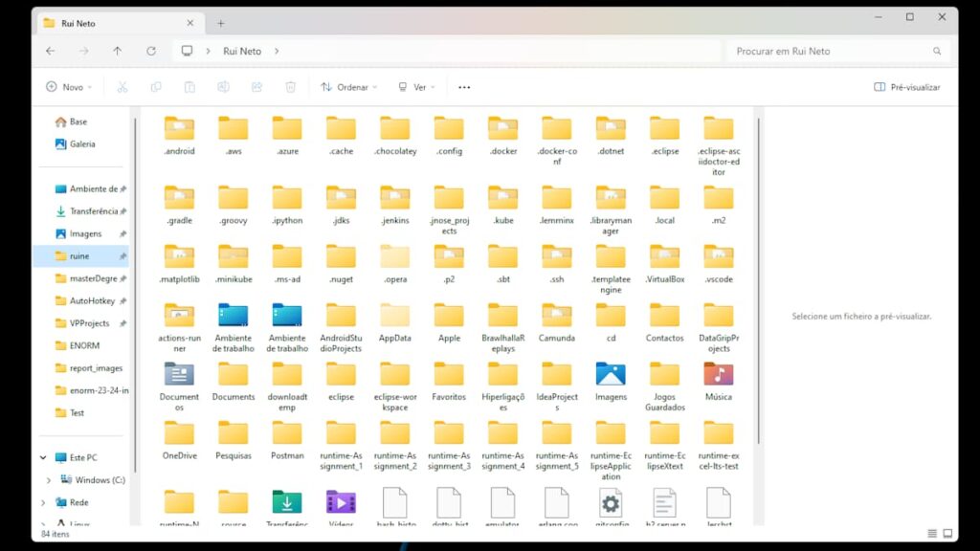Close the Rui Neto tab
The width and height of the screenshot is (980, 551).
pyautogui.click(x=190, y=23)
